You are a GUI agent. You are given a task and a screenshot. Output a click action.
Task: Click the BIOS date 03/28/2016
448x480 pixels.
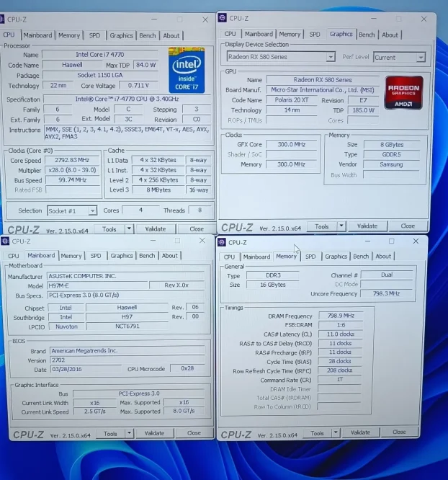coord(86,369)
